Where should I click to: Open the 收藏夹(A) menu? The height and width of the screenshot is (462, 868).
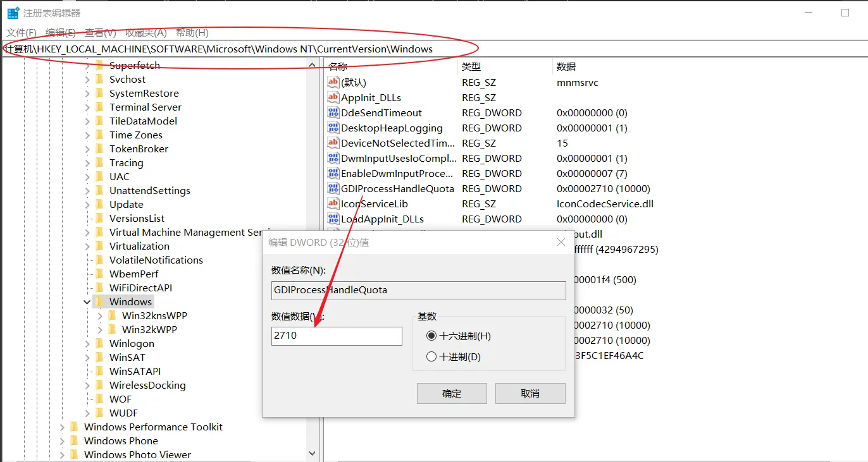coord(146,33)
